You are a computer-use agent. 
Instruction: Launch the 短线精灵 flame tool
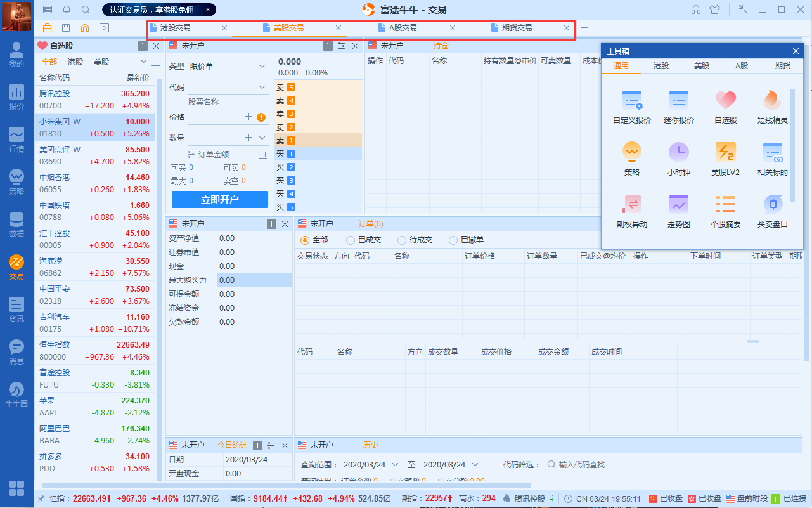pyautogui.click(x=772, y=107)
